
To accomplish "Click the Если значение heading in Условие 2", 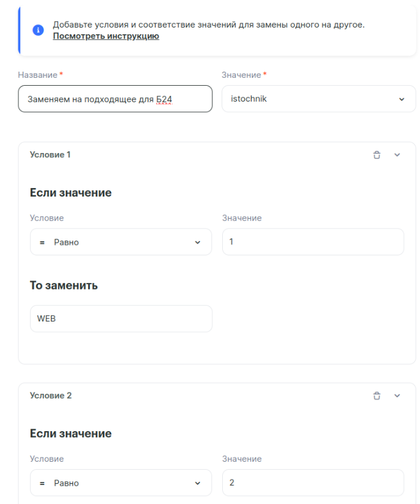I will click(x=70, y=434).
